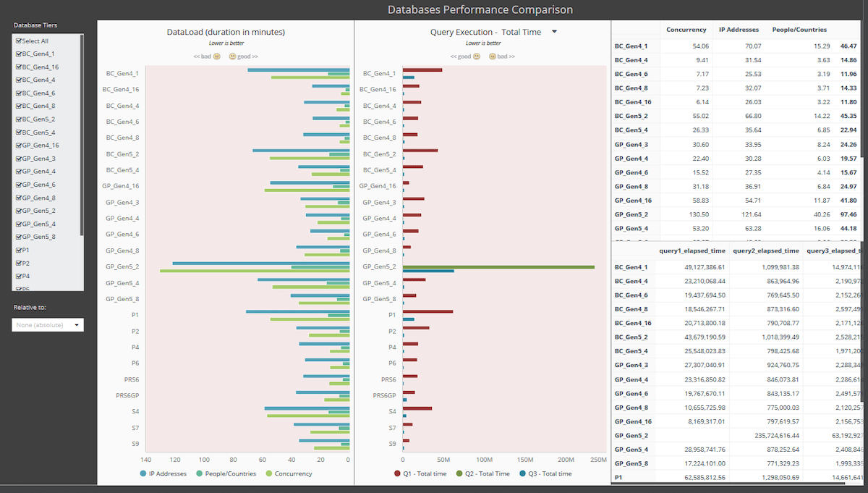Toggle the GP_Gen4_16 slicer checkbox

19,146
